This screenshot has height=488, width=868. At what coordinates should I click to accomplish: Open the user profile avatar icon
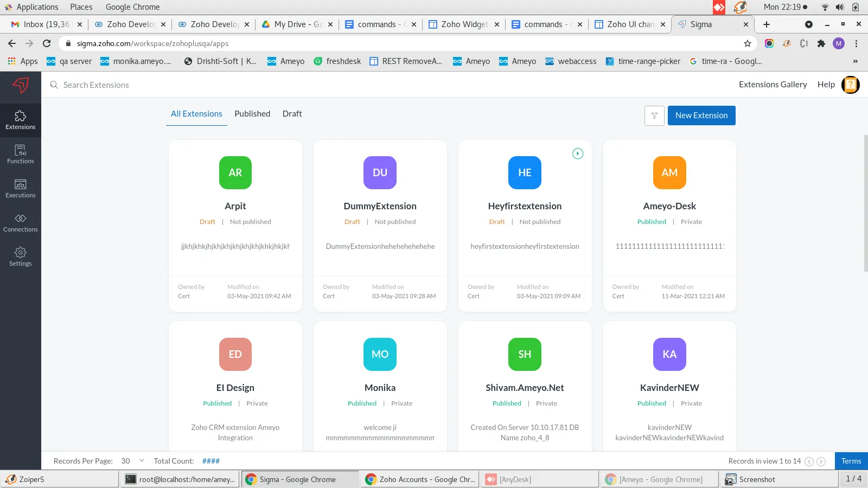(850, 85)
